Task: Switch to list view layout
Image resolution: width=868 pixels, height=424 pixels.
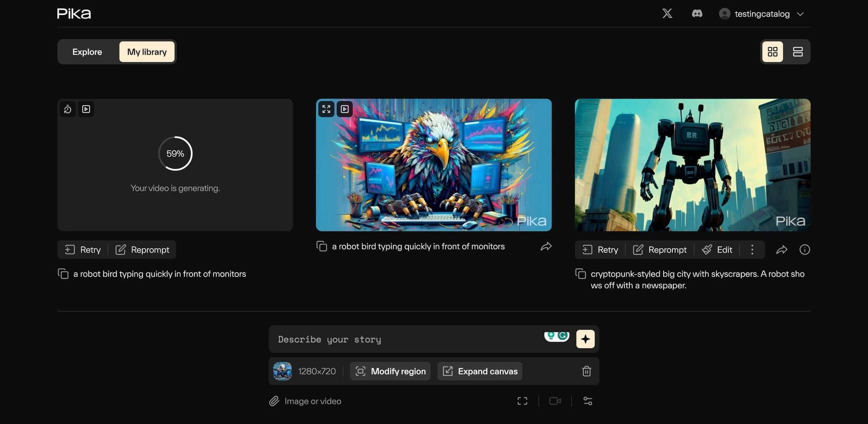Action: pyautogui.click(x=798, y=52)
